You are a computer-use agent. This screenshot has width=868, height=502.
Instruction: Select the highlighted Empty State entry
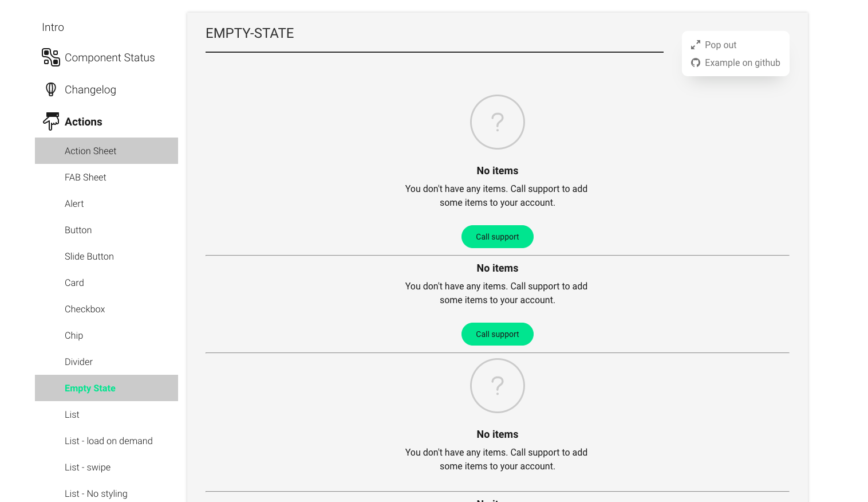[90, 388]
